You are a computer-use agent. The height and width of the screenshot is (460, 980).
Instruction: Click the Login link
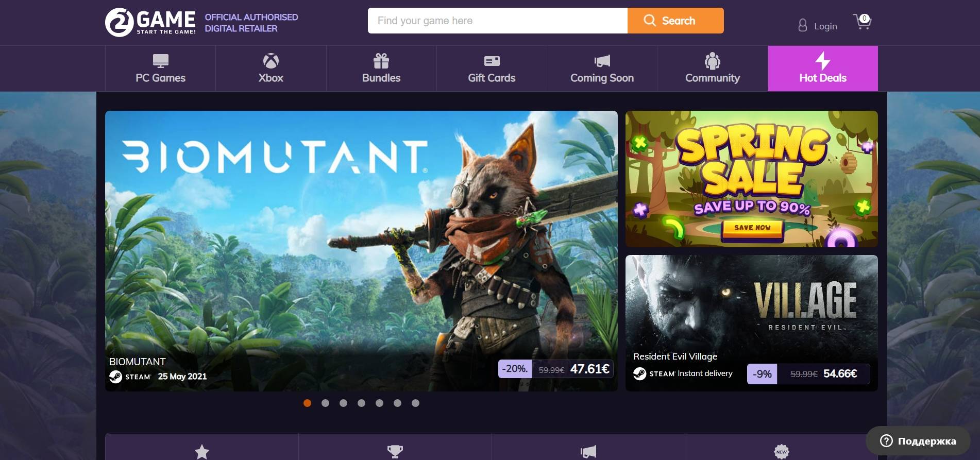(825, 26)
